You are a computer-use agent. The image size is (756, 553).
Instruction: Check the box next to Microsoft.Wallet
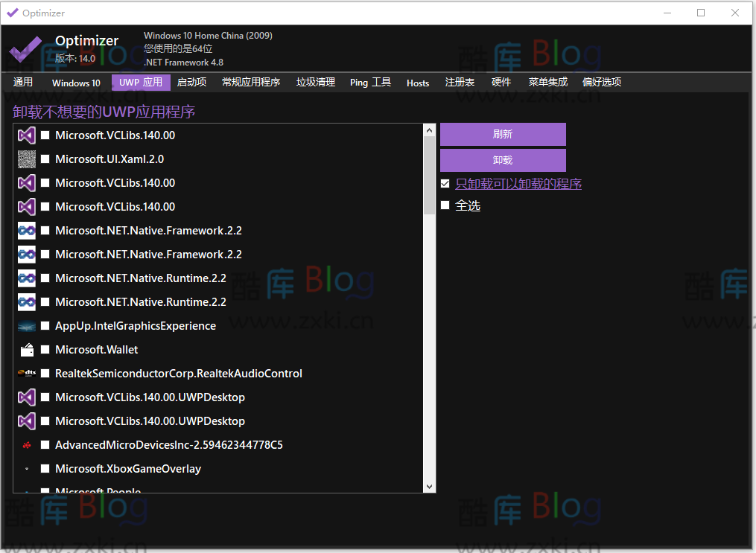[45, 349]
